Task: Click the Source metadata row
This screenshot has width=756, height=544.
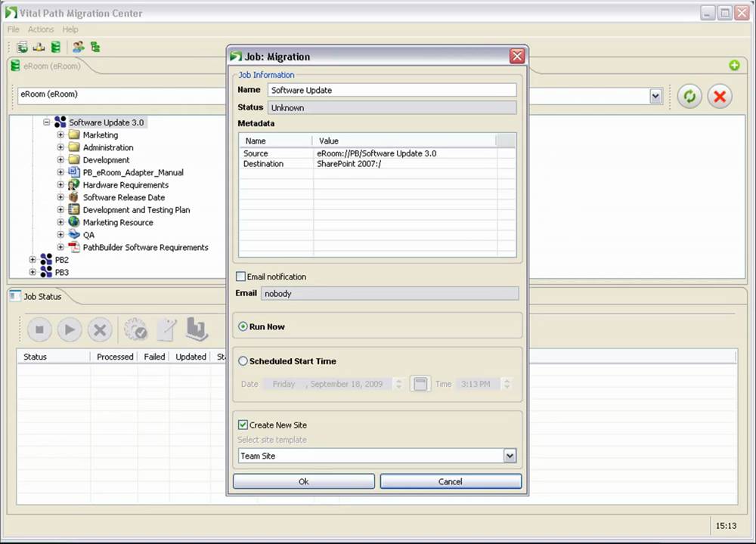Action: 377,153
